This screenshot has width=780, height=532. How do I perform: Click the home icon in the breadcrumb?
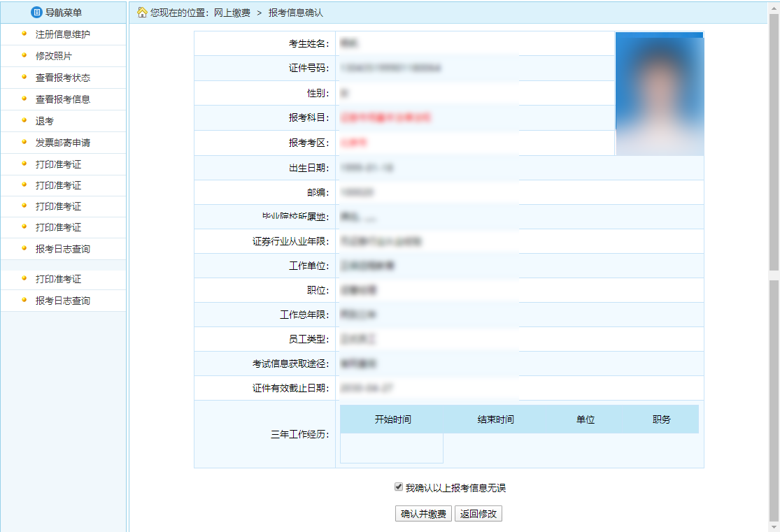click(x=142, y=12)
